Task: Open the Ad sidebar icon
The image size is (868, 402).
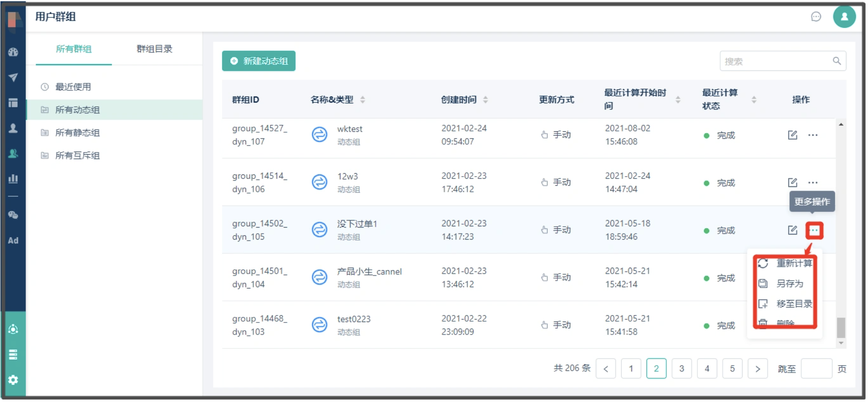Action: pyautogui.click(x=13, y=240)
